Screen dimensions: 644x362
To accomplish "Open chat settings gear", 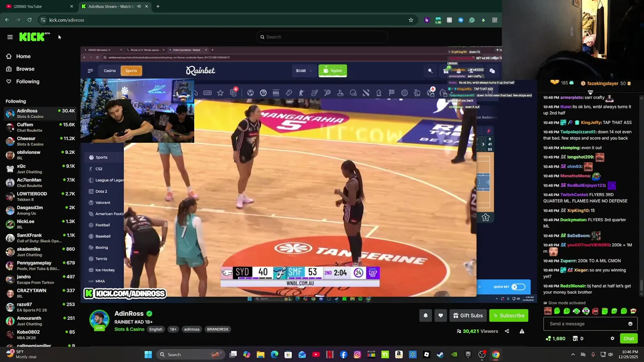I will click(612, 338).
